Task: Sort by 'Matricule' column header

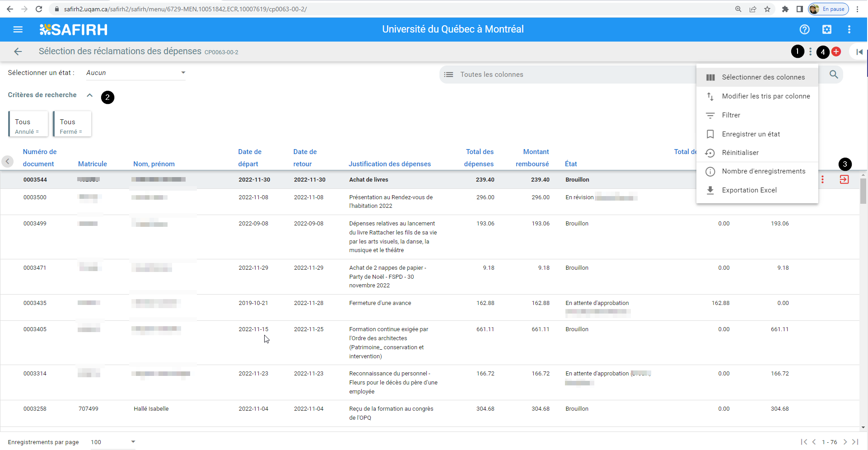Action: [x=93, y=164]
